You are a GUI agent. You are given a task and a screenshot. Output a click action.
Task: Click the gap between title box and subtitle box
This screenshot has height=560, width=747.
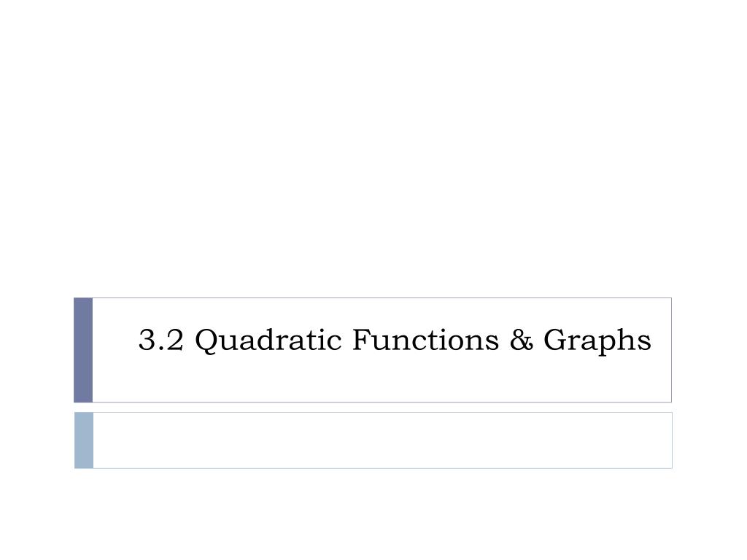click(373, 408)
